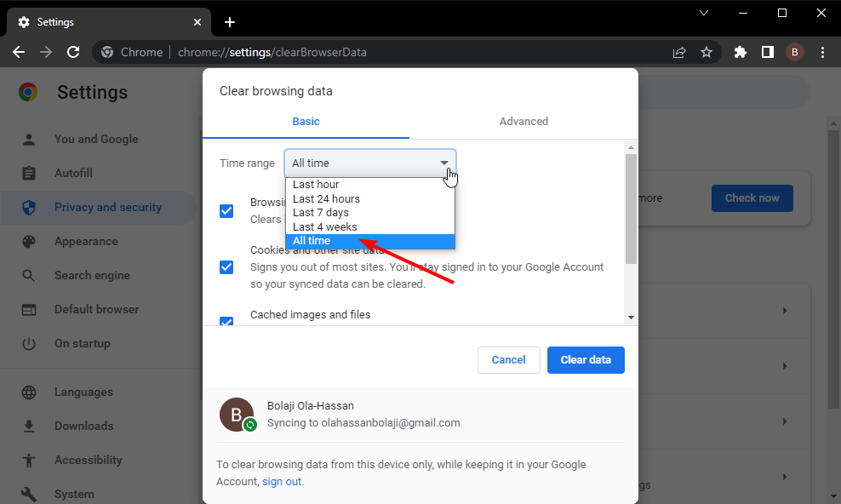Open the Time range dropdown
This screenshot has width=841, height=504.
pyautogui.click(x=370, y=163)
